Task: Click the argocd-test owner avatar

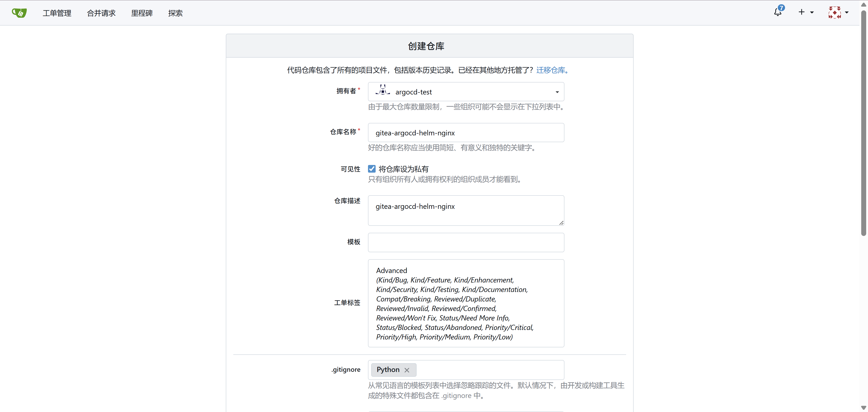Action: 382,90
